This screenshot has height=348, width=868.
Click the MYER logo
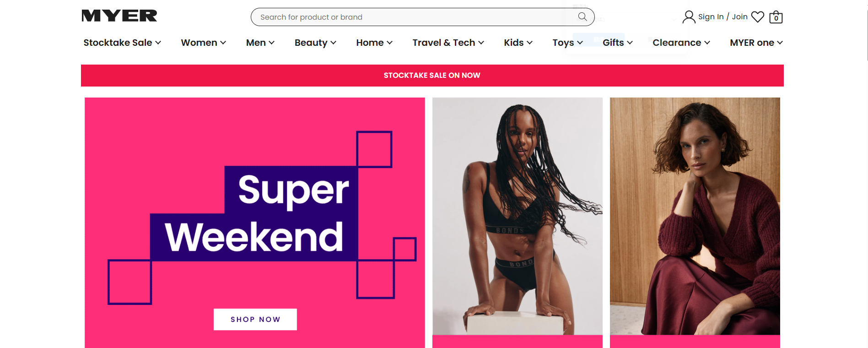click(119, 16)
